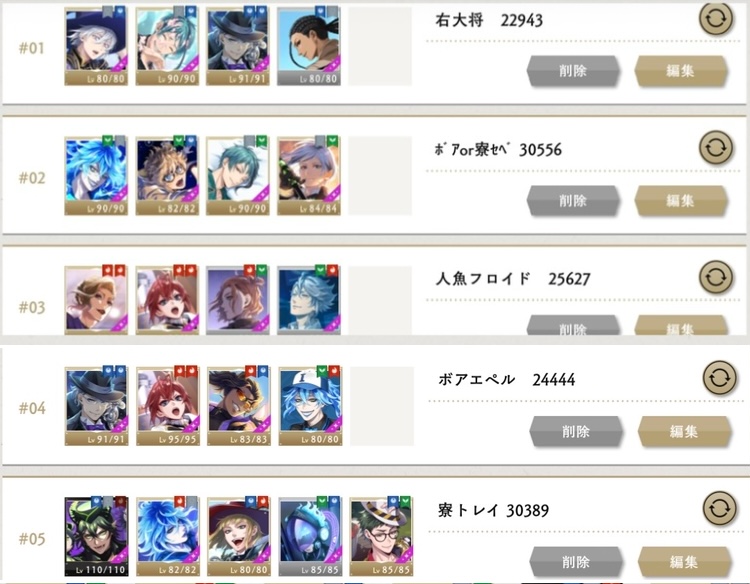Delete the 寮トレイ deck #05
The height and width of the screenshot is (584, 750).
(x=576, y=562)
